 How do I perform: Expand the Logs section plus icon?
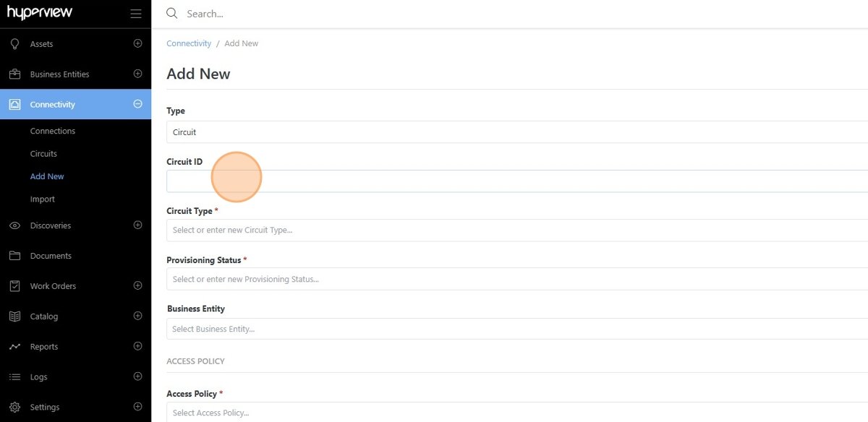pyautogui.click(x=137, y=376)
